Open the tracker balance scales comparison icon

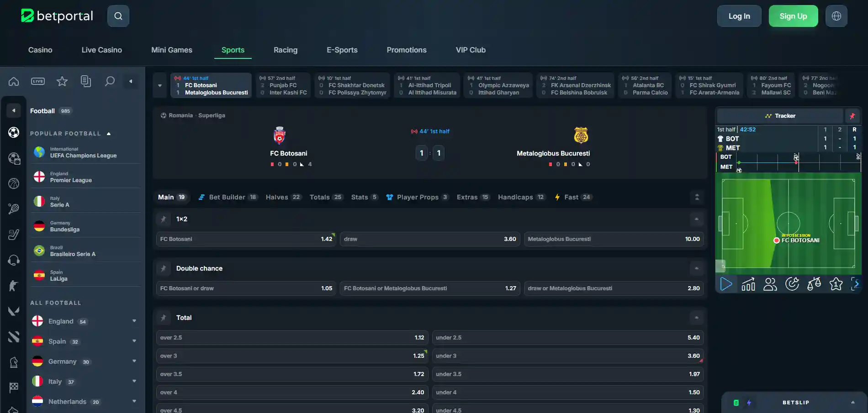pyautogui.click(x=814, y=284)
